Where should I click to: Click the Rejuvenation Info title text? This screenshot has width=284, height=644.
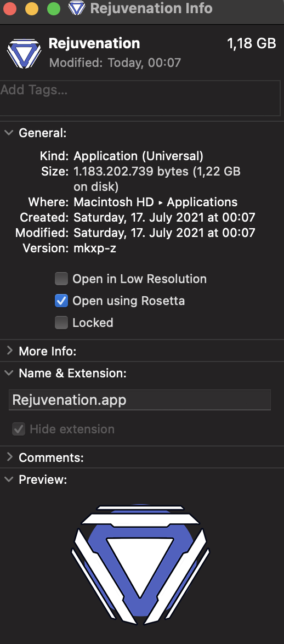(x=151, y=8)
